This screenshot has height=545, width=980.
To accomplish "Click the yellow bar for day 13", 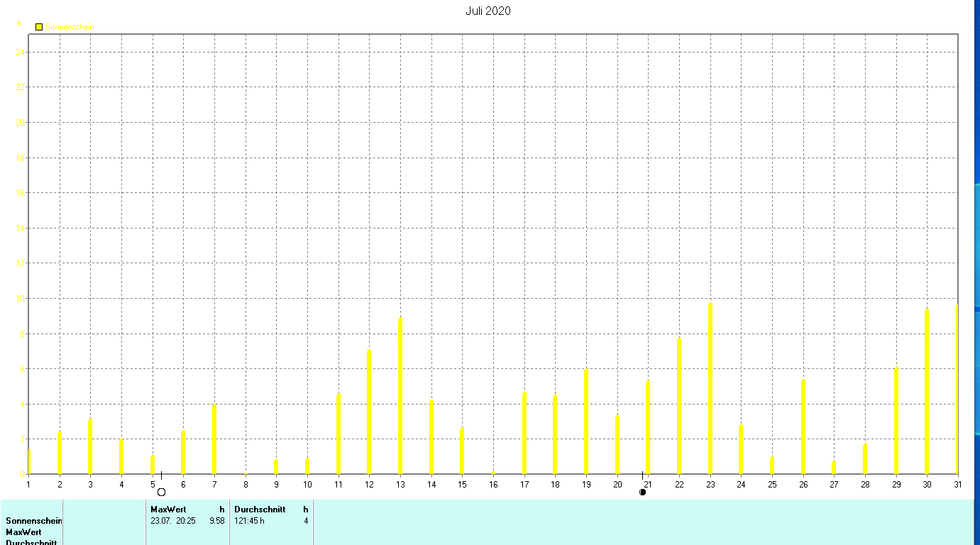I will [400, 396].
